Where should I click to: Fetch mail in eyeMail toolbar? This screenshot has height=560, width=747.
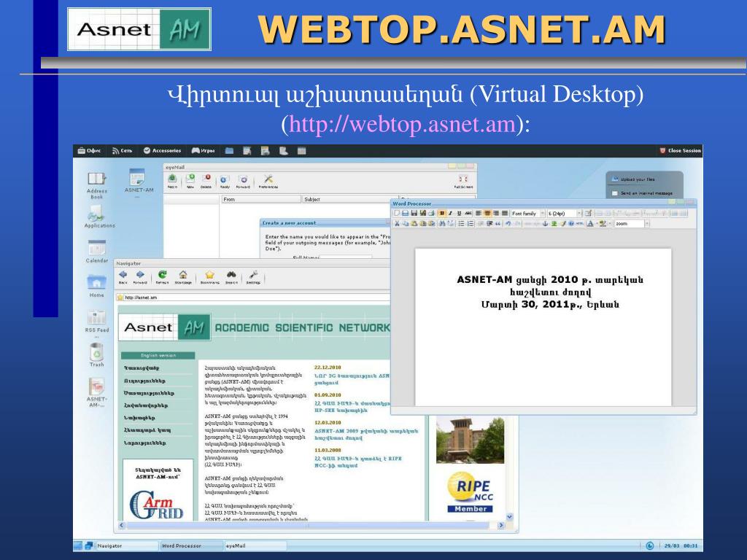coord(172,181)
